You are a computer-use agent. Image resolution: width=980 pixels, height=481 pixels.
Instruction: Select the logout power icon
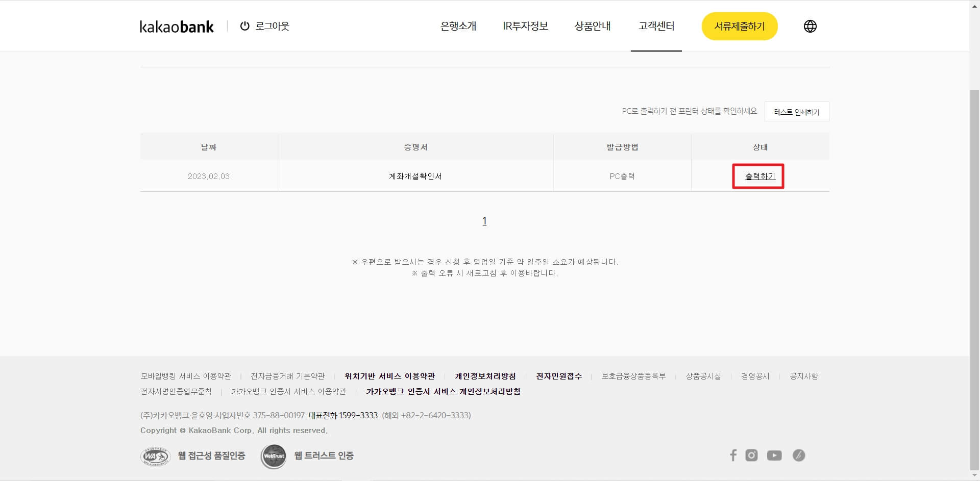(245, 26)
